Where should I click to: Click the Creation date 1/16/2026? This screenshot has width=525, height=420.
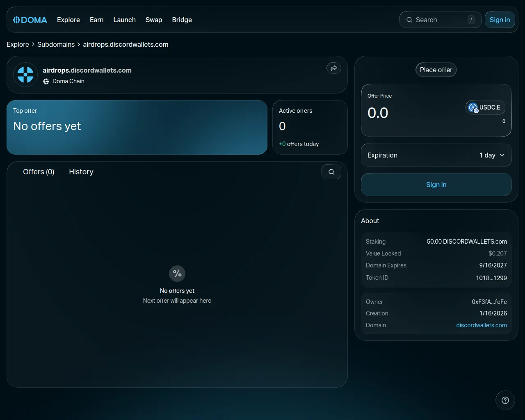pos(493,313)
